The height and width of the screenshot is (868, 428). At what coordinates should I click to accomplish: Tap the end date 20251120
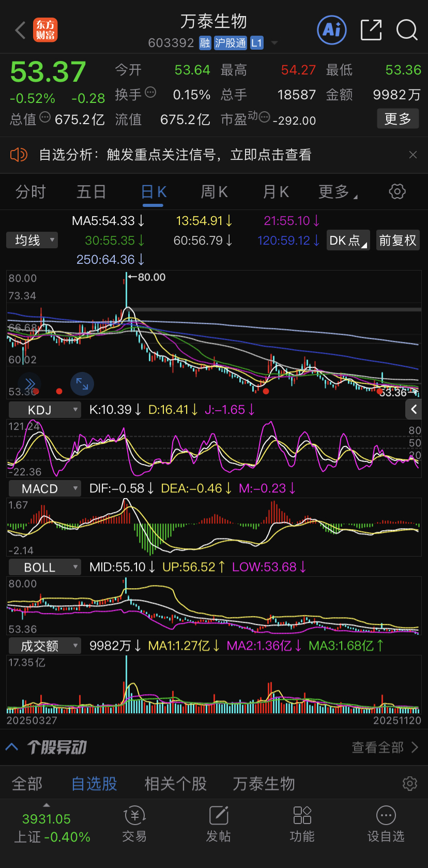click(397, 720)
